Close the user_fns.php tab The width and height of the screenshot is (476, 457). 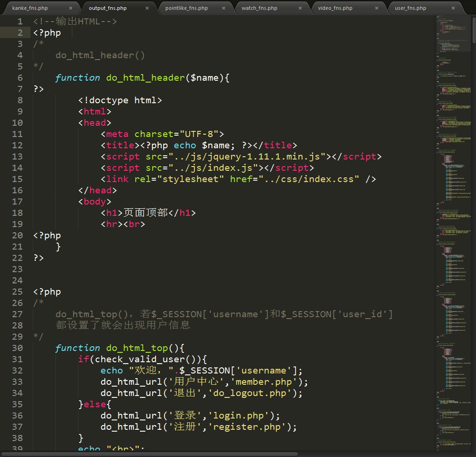[453, 8]
